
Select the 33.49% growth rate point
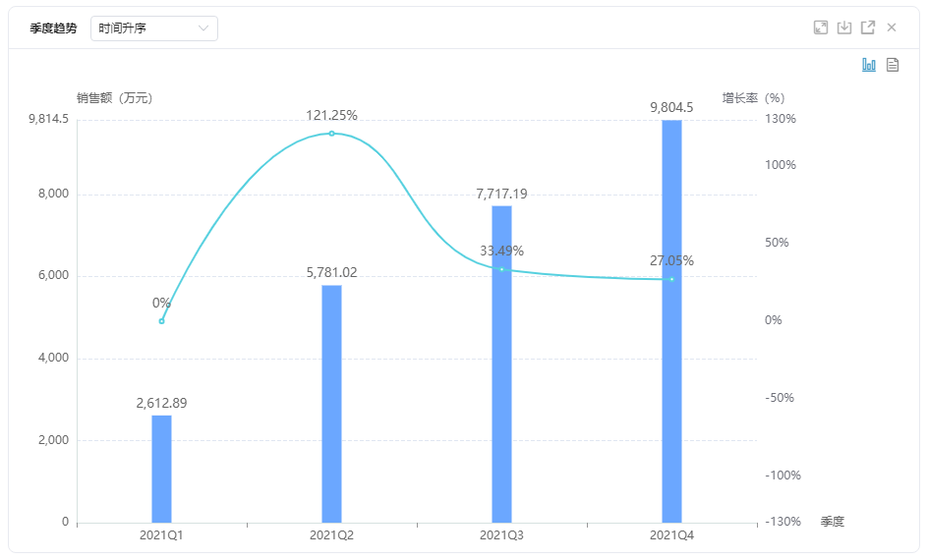tap(501, 269)
